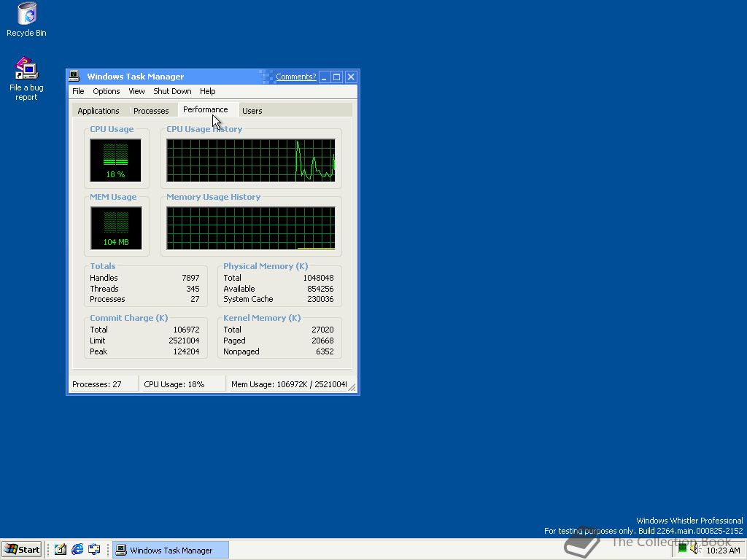Click the Peak value 124204
This screenshot has width=747, height=560.
click(186, 352)
